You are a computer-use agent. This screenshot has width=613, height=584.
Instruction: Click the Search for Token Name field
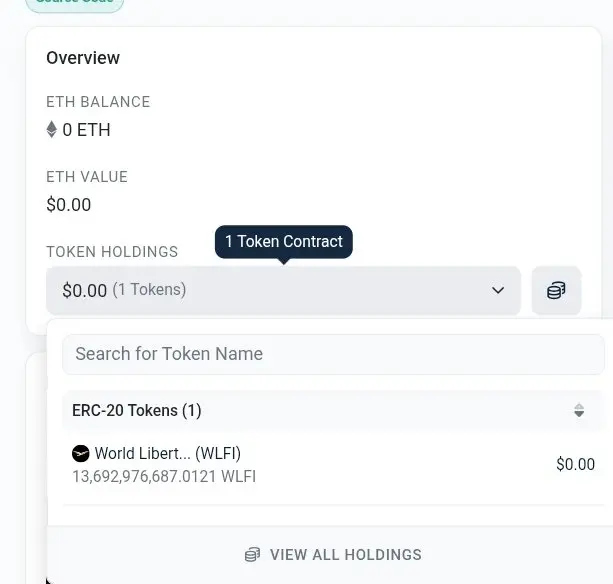pyautogui.click(x=333, y=354)
